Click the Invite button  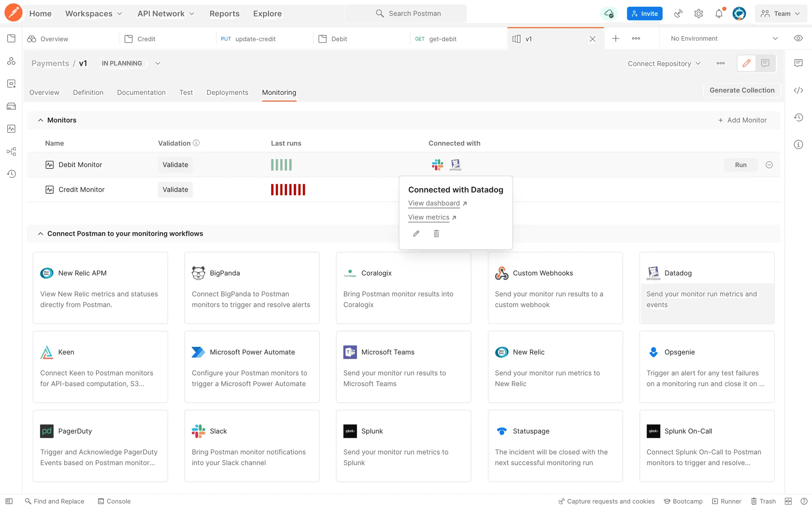point(645,13)
